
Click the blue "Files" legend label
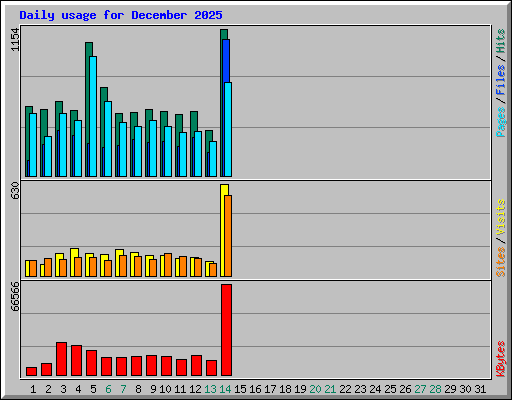[x=501, y=80]
